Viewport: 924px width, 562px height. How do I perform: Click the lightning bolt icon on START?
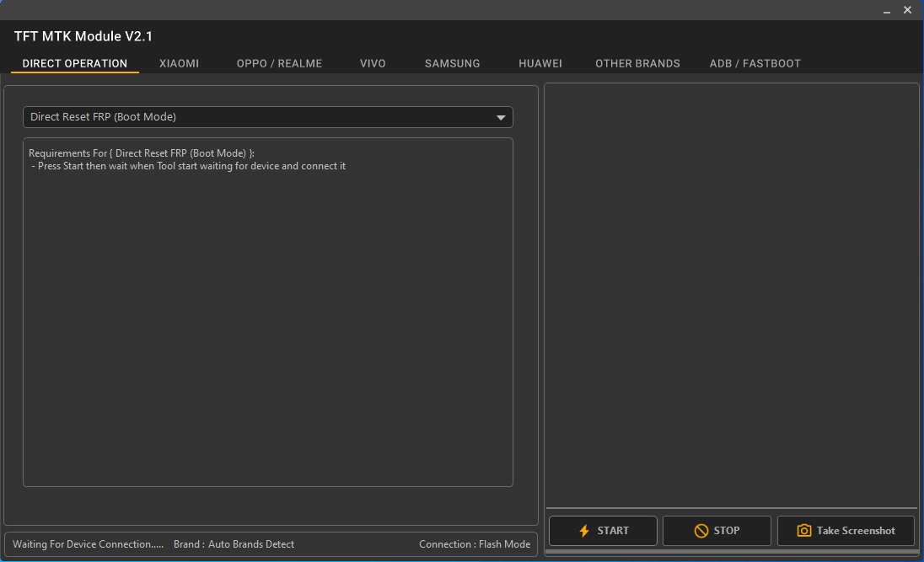pos(583,530)
